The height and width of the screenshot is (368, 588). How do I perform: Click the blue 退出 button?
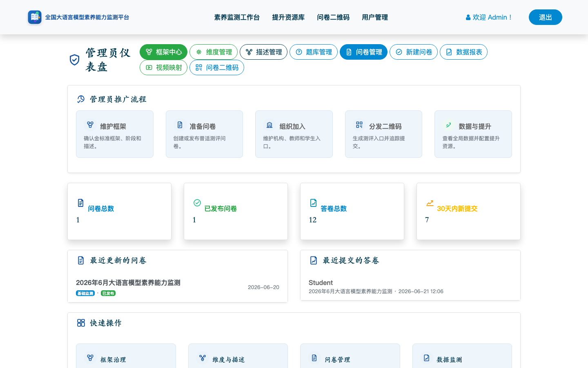546,17
